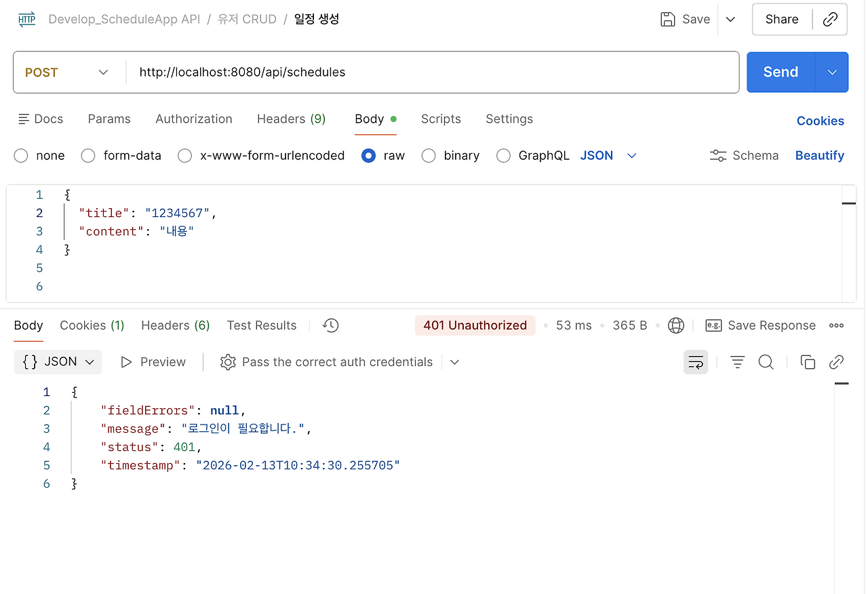Expand the Save options arrow
Viewport: 868px width, 594px height.
pyautogui.click(x=730, y=19)
